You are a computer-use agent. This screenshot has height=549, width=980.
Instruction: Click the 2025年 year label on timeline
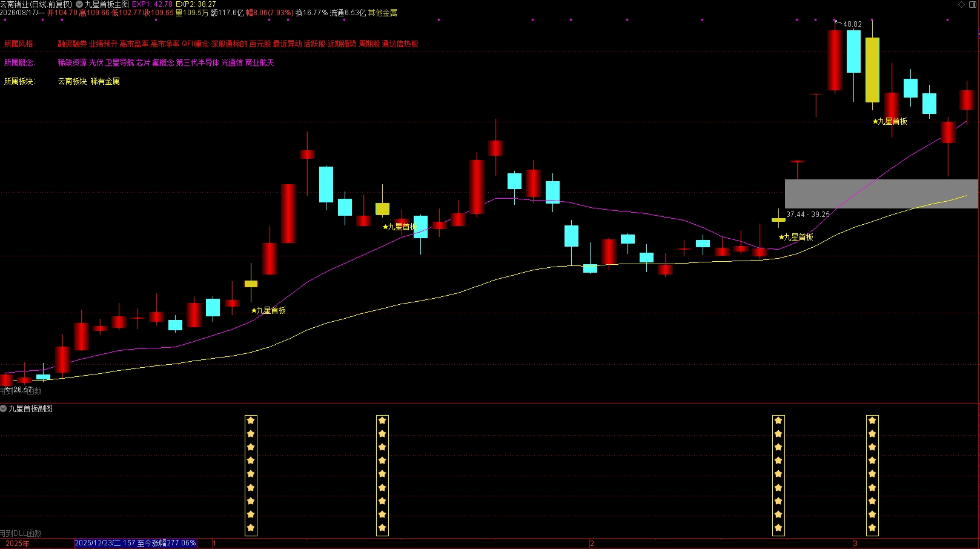coord(18,544)
